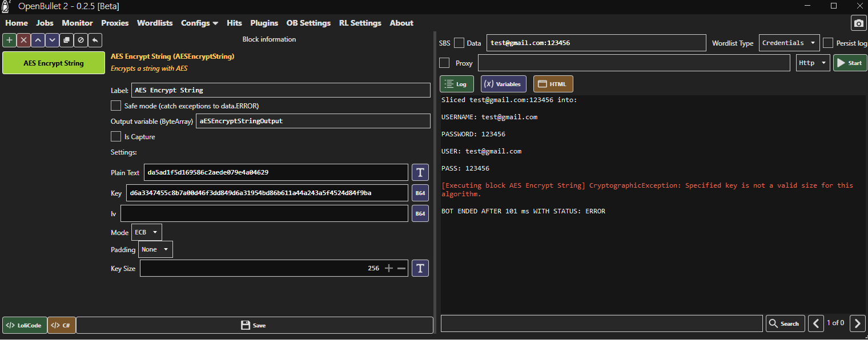868x340 pixels.
Task: Expand the Configs menu
Action: 199,23
